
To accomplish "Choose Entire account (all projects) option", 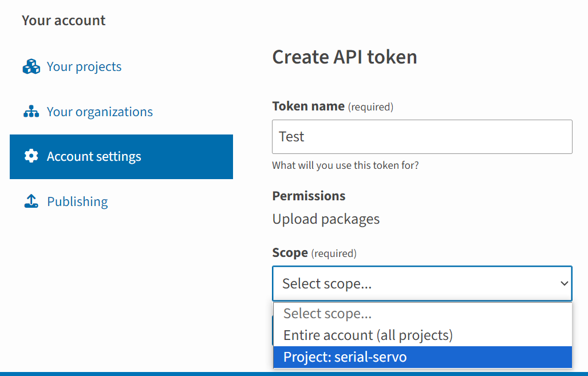I will [423, 335].
